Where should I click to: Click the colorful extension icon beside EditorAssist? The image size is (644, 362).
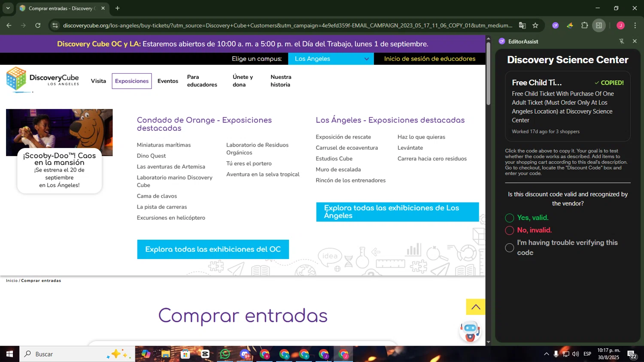[570, 25]
